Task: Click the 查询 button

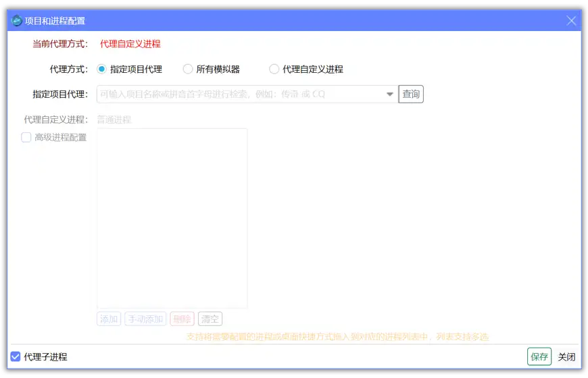Action: click(411, 94)
